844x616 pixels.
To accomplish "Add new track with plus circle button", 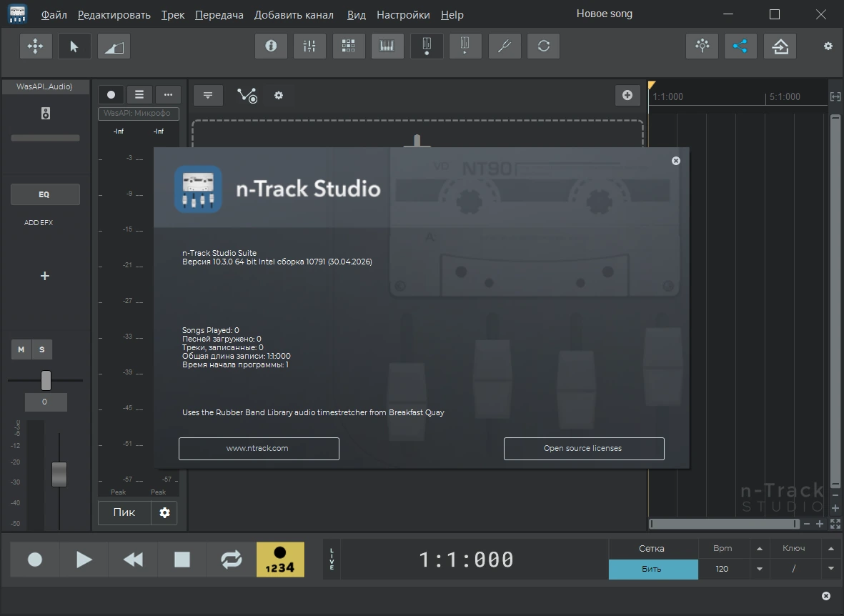I will 627,95.
